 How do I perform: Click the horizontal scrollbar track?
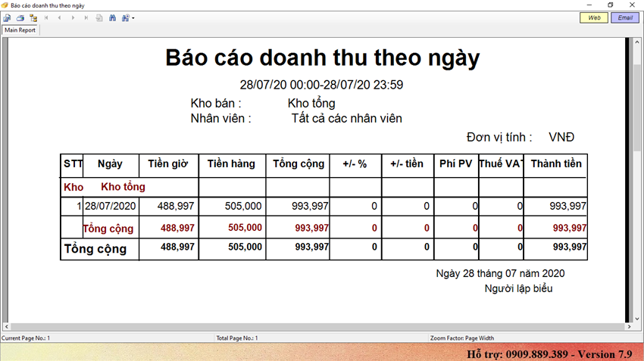coord(317,327)
